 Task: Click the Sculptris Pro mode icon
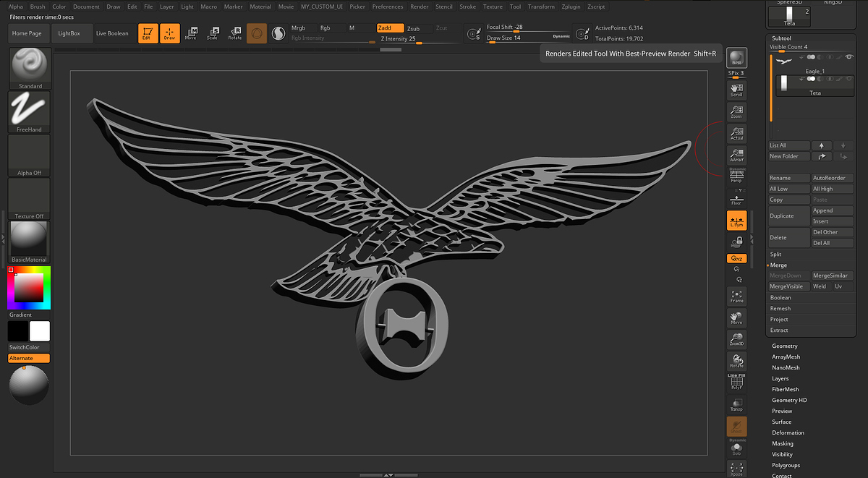pos(278,33)
